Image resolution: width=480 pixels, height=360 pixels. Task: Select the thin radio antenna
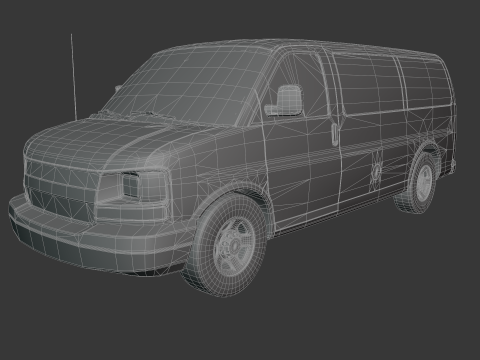(74, 77)
